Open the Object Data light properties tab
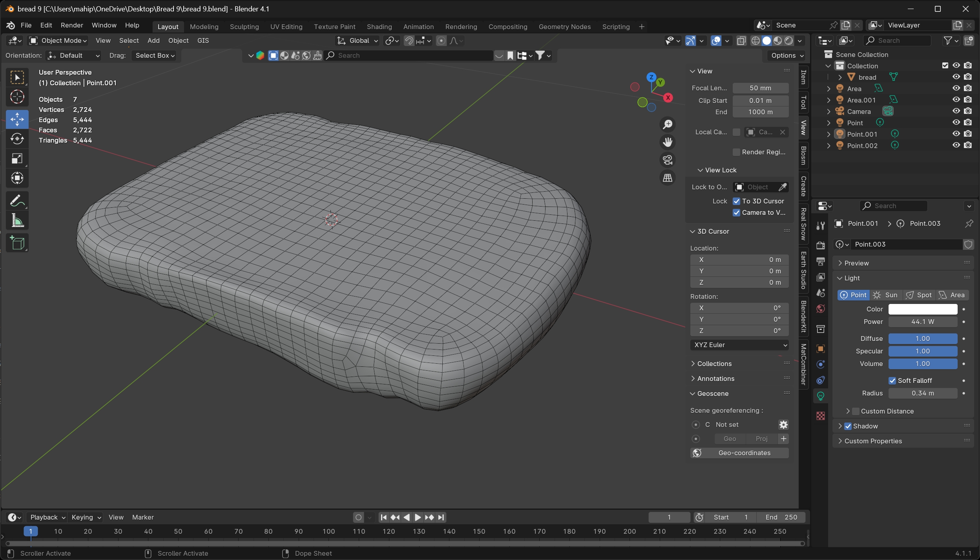Screen dimensions: 980x560 820,396
